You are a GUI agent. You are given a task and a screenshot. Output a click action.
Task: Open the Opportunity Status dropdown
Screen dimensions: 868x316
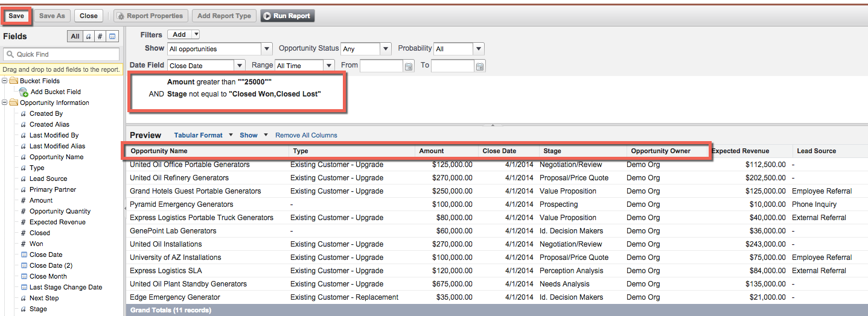386,49
